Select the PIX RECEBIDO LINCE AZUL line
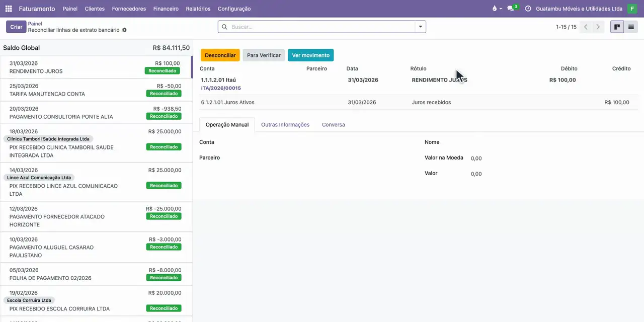Image resolution: width=644 pixels, height=322 pixels. pyautogui.click(x=96, y=182)
